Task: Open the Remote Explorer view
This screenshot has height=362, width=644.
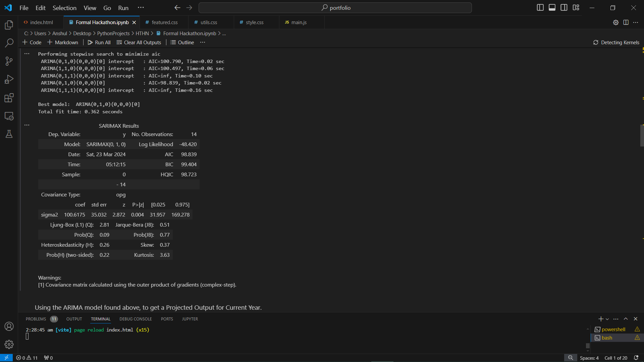Action: (9, 116)
